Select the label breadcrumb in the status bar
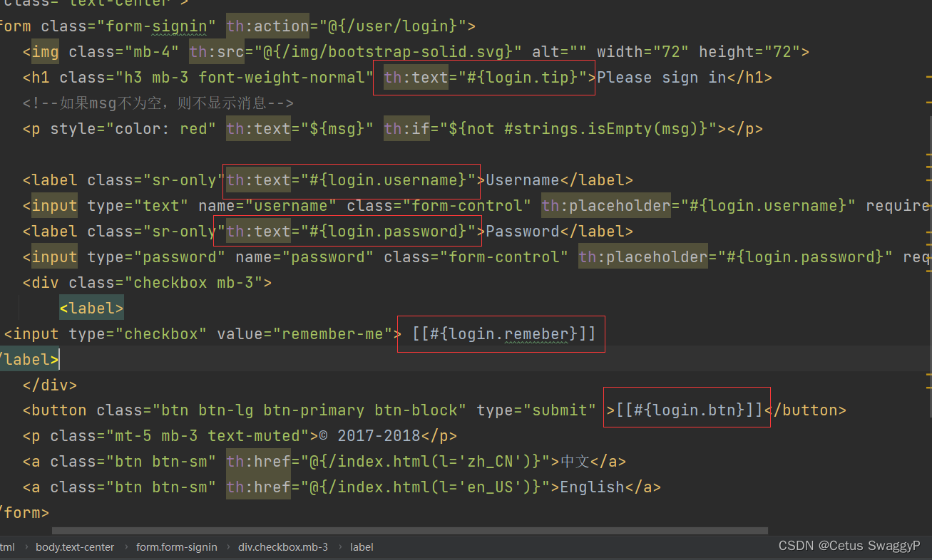The image size is (932, 560). coord(362,547)
